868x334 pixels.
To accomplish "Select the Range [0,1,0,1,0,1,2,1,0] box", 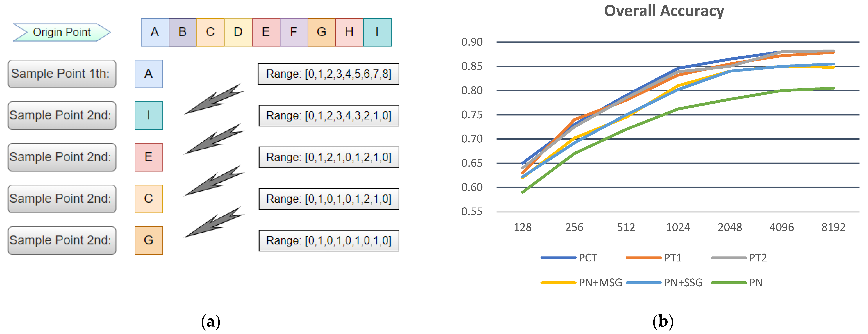I will pos(329,199).
